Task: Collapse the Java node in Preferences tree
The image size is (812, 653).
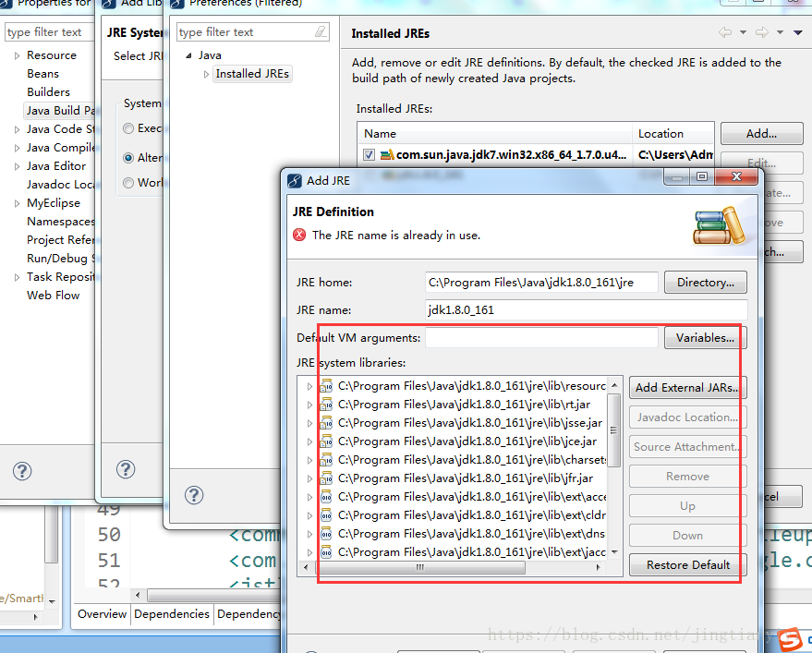Action: click(188, 55)
